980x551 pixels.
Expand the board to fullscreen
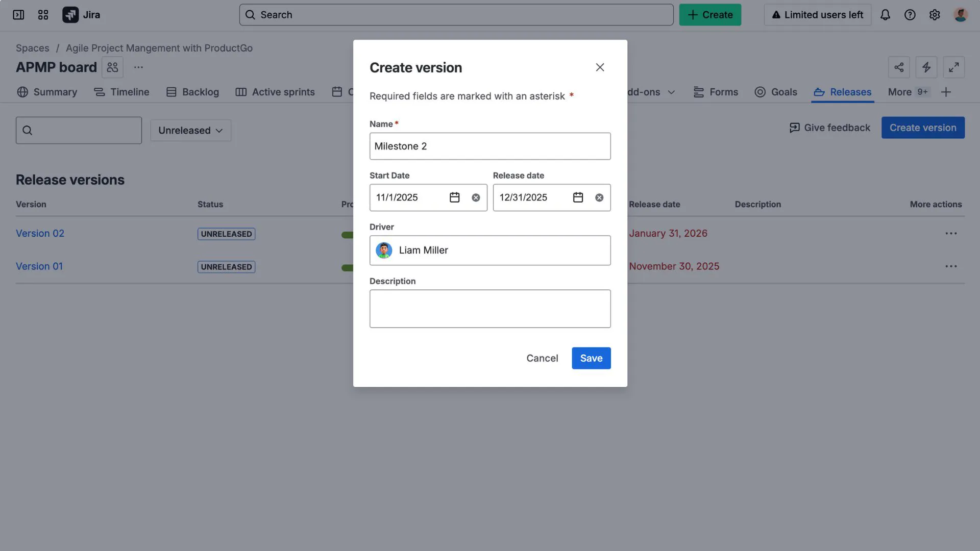point(953,67)
